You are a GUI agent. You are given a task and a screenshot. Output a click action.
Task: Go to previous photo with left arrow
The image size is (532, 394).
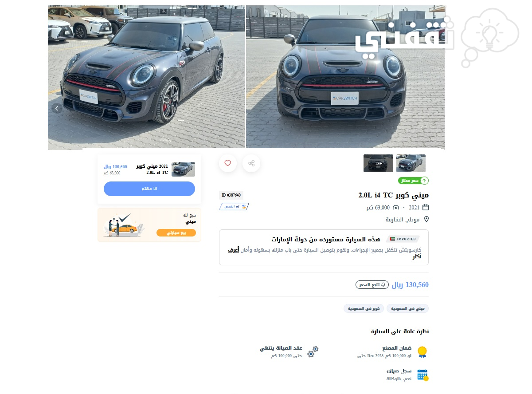click(57, 108)
